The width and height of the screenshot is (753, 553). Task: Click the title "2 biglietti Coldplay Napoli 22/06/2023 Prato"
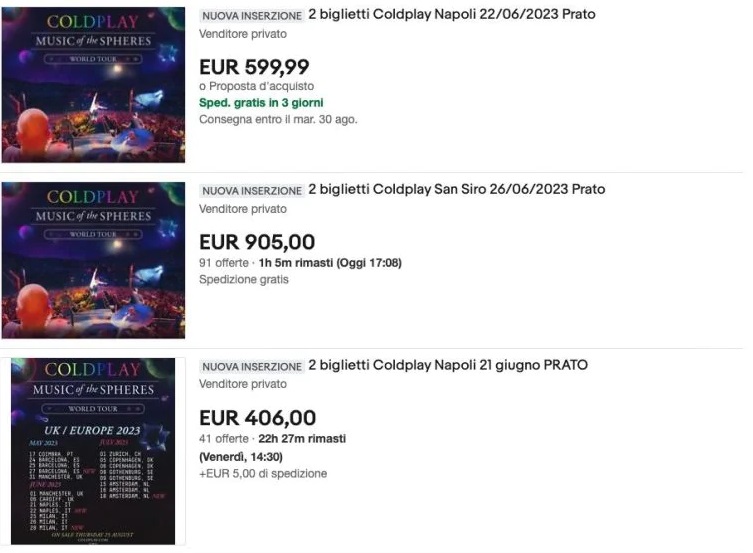pos(450,15)
